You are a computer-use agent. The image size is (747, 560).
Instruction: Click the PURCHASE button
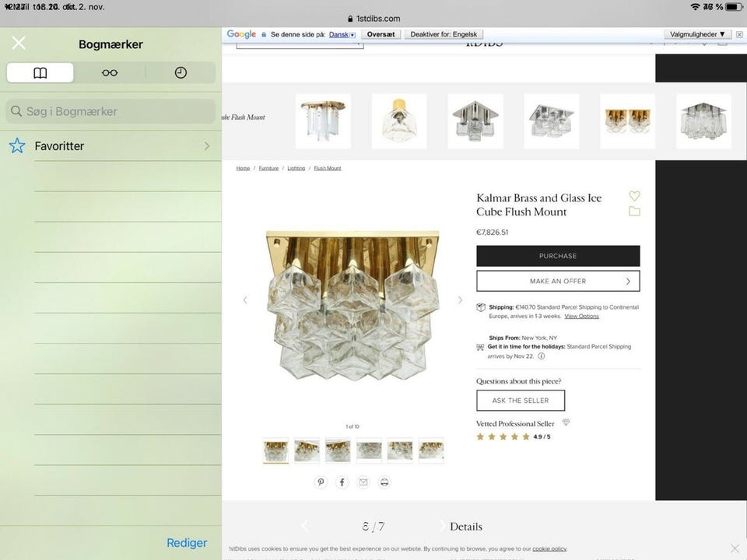[558, 256]
